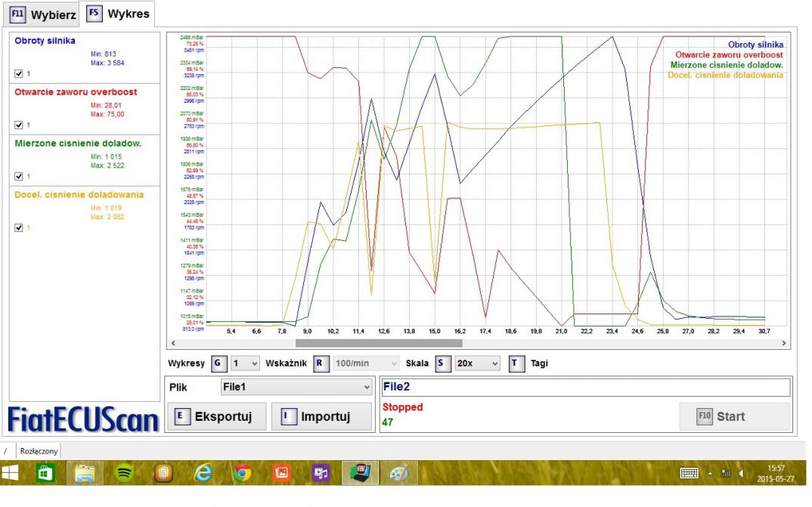Expand the Wykresy count dropdown
This screenshot has height=507, width=812.
coord(245,363)
